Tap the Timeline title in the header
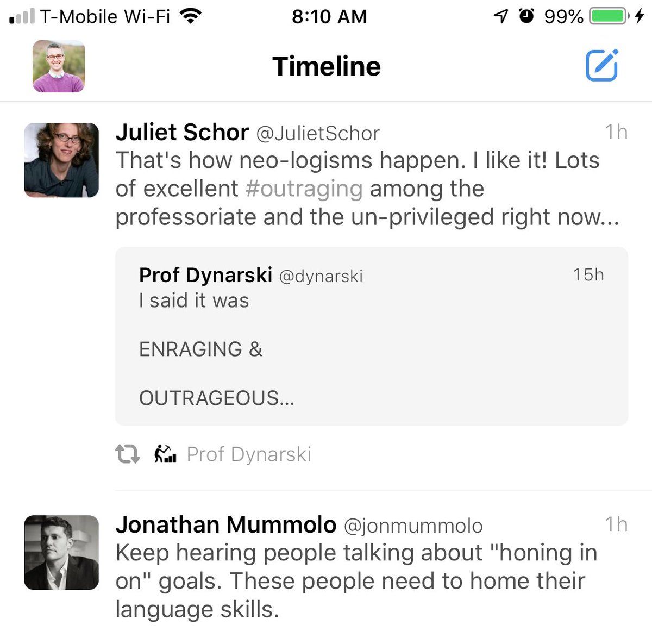The width and height of the screenshot is (652, 644). coord(327,66)
